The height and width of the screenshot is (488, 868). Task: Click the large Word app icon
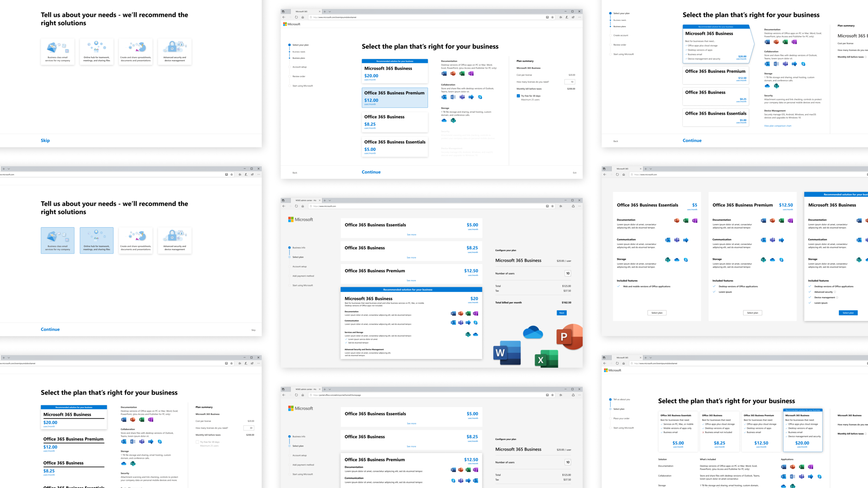point(507,353)
